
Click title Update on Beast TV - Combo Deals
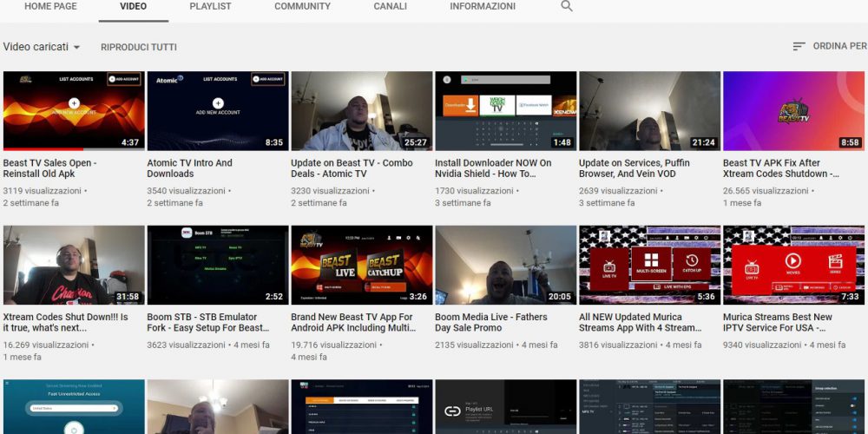352,168
